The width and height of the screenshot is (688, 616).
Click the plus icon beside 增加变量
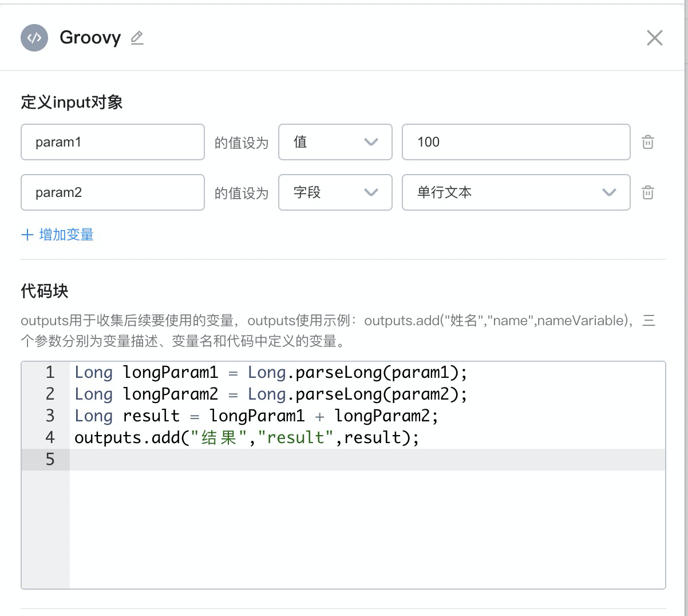[27, 235]
